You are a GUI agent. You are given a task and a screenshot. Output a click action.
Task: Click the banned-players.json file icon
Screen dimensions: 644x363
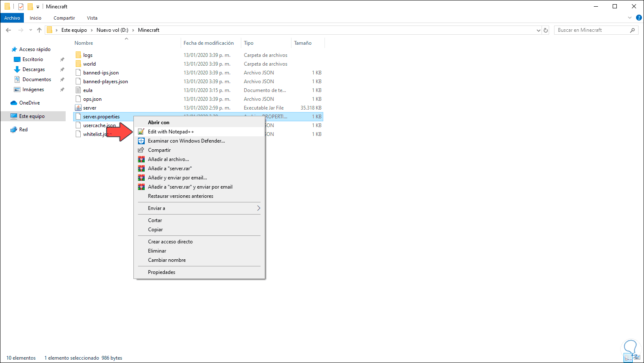pos(78,82)
